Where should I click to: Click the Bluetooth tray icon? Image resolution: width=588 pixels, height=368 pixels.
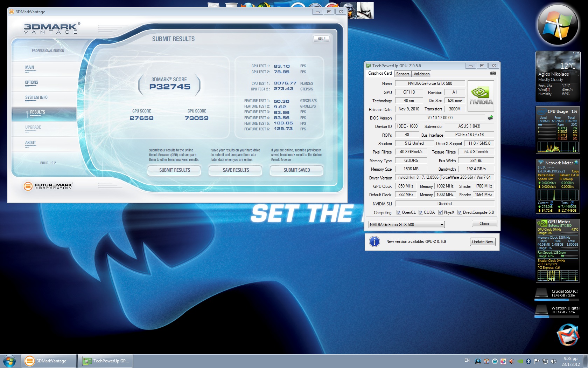528,361
